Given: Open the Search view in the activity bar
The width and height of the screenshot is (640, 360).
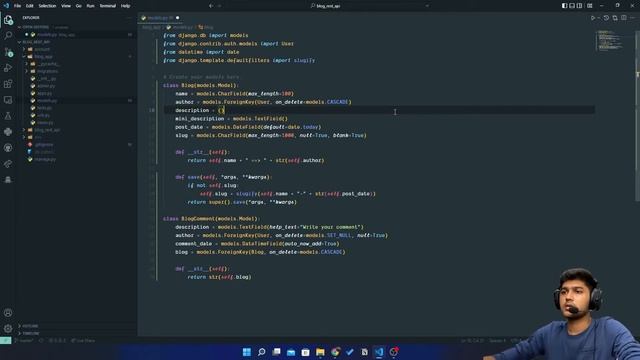Looking at the screenshot, I should click(8, 36).
